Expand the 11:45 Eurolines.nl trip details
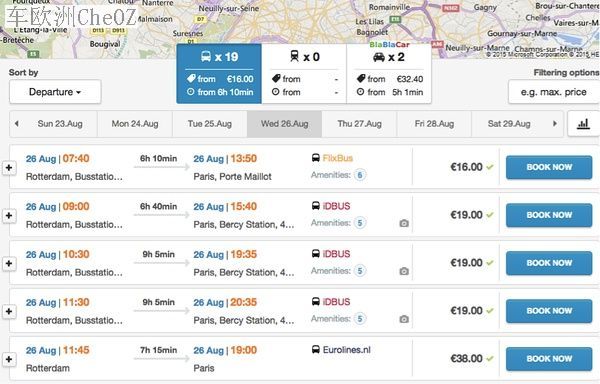This screenshot has height=384, width=600. [9, 360]
